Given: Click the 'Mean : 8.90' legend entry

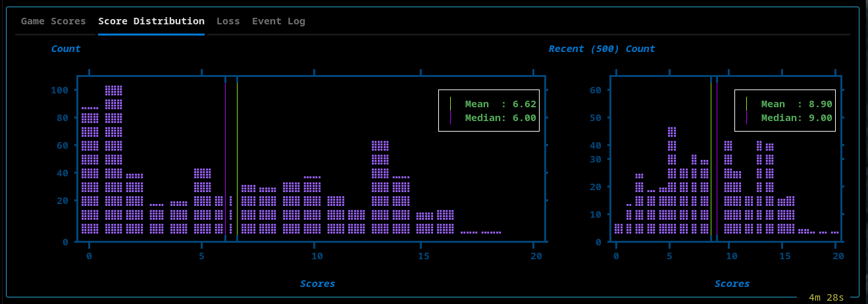Looking at the screenshot, I should (797, 104).
